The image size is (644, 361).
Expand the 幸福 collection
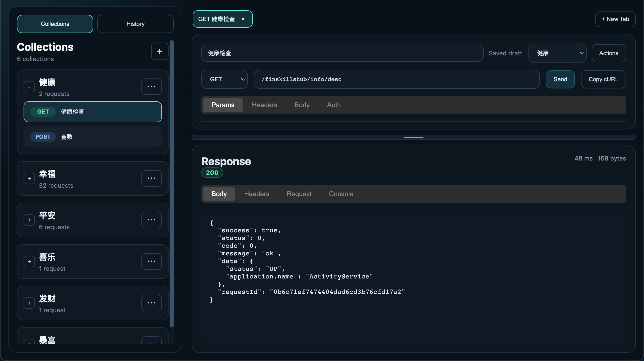tap(29, 178)
